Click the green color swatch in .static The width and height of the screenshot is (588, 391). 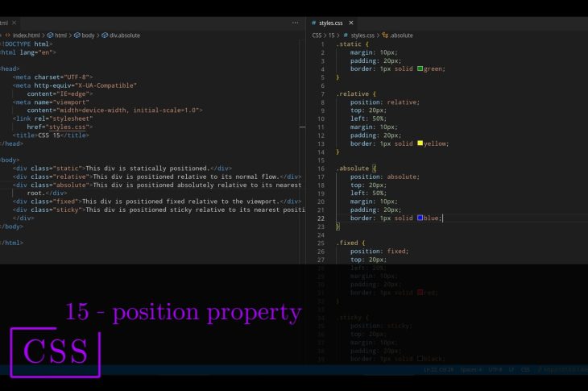[x=420, y=69]
